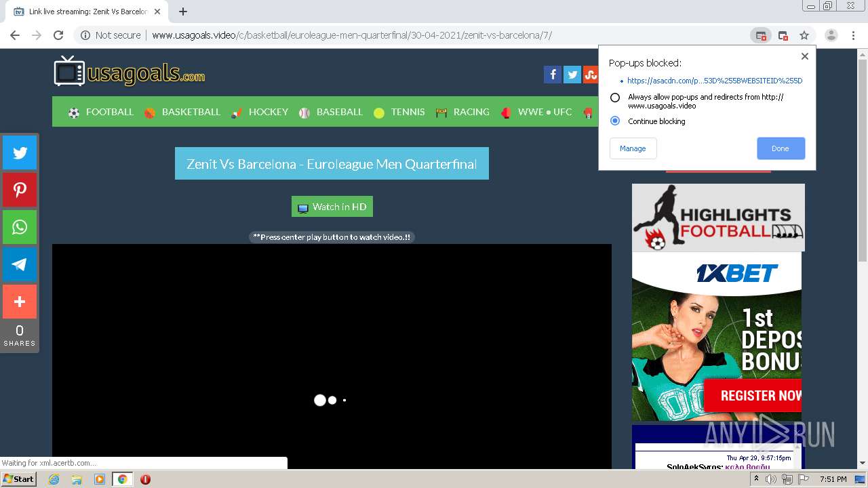Click the Watch in HD button
The image size is (868, 488).
pos(332,207)
